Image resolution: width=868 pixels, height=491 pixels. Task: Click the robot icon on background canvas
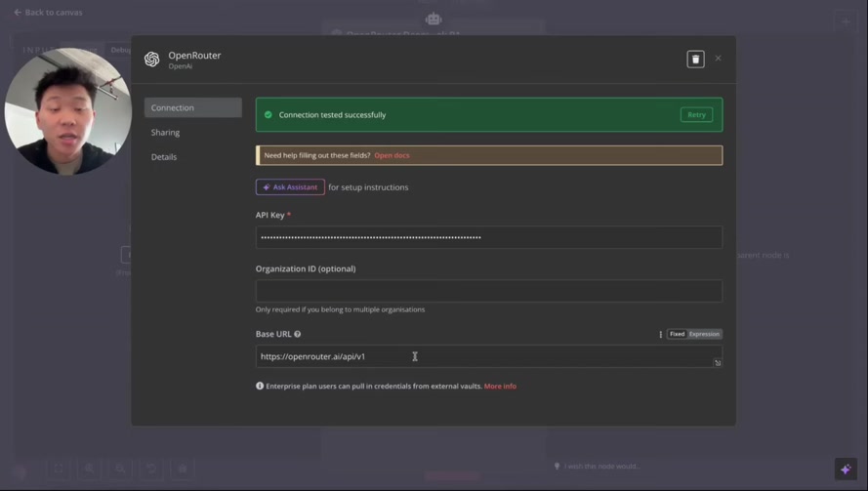434,19
